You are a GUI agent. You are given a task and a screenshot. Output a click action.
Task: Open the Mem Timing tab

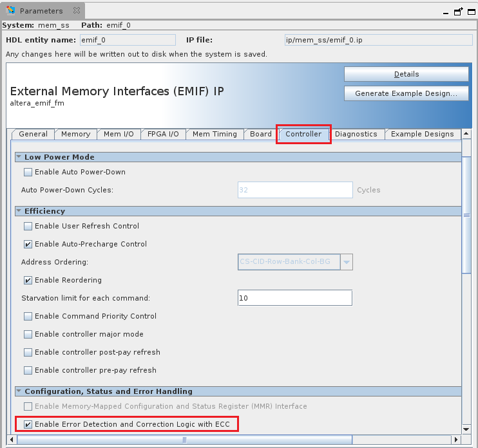tap(215, 134)
